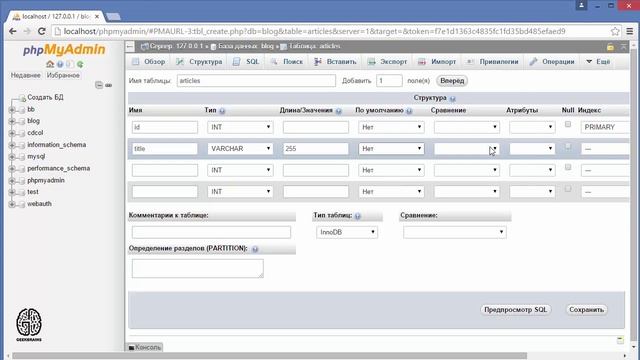Click the browser address bar URL
Image resolution: width=640 pixels, height=360 pixels.
(314, 31)
